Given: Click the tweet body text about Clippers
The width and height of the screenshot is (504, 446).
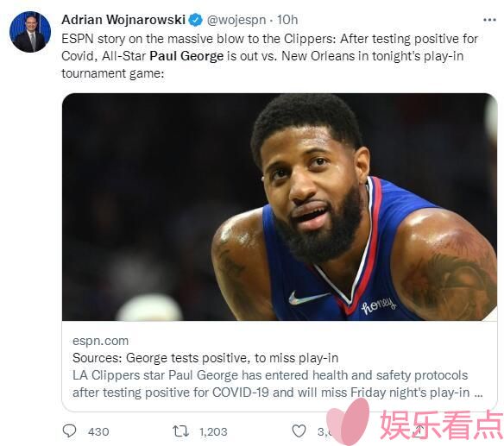Looking at the screenshot, I should pos(269,56).
